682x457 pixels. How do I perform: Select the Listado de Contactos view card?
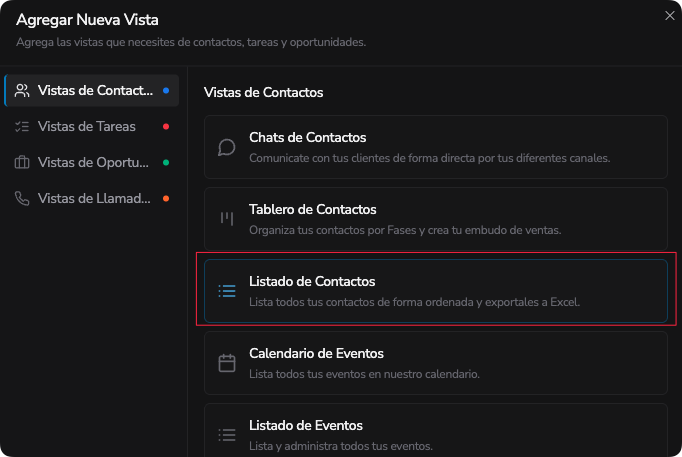click(436, 291)
